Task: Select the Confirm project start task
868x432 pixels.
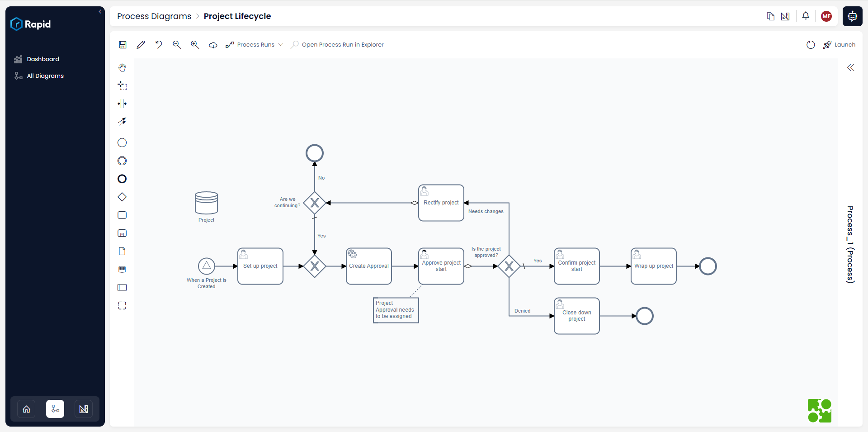Action: 577,266
